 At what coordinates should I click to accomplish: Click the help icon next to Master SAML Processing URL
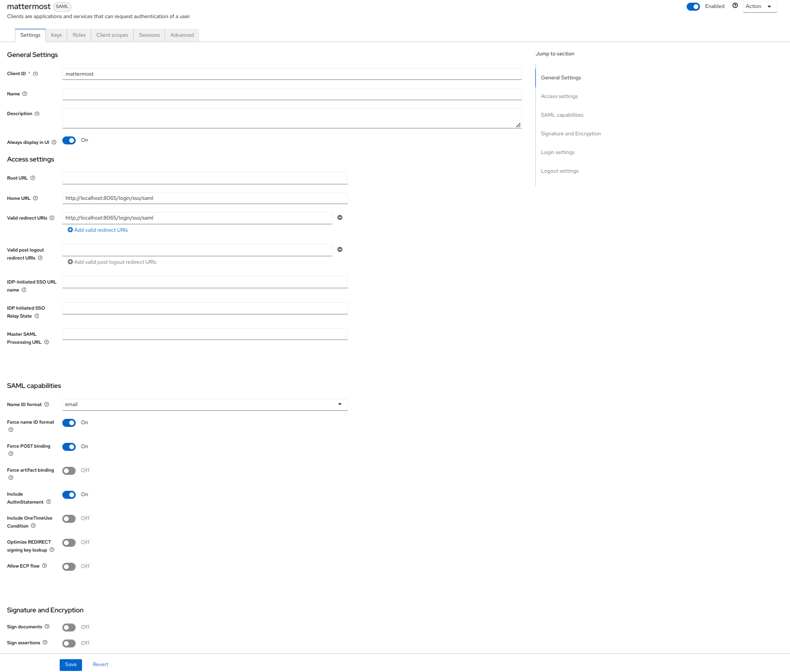[x=46, y=342]
